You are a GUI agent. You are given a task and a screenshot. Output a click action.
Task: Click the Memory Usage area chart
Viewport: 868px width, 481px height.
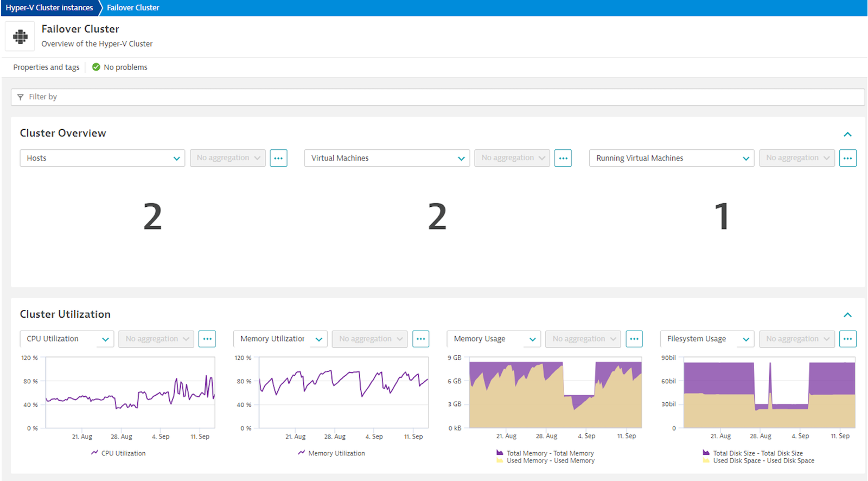pyautogui.click(x=556, y=393)
